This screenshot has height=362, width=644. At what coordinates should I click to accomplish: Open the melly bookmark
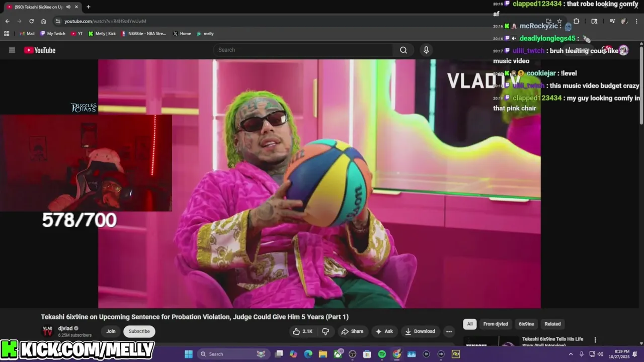(x=205, y=34)
